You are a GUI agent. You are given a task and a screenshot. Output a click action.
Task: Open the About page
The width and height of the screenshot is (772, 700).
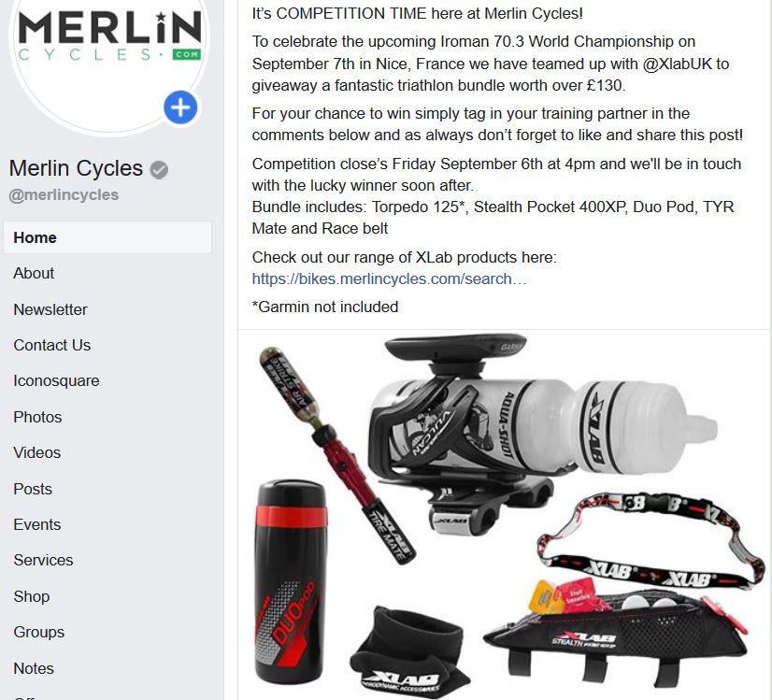pyautogui.click(x=34, y=273)
